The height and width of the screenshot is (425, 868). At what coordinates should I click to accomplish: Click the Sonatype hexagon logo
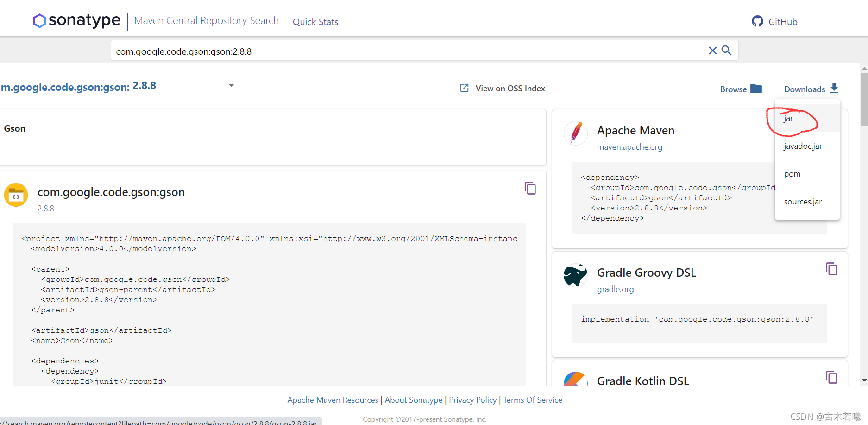tap(40, 20)
